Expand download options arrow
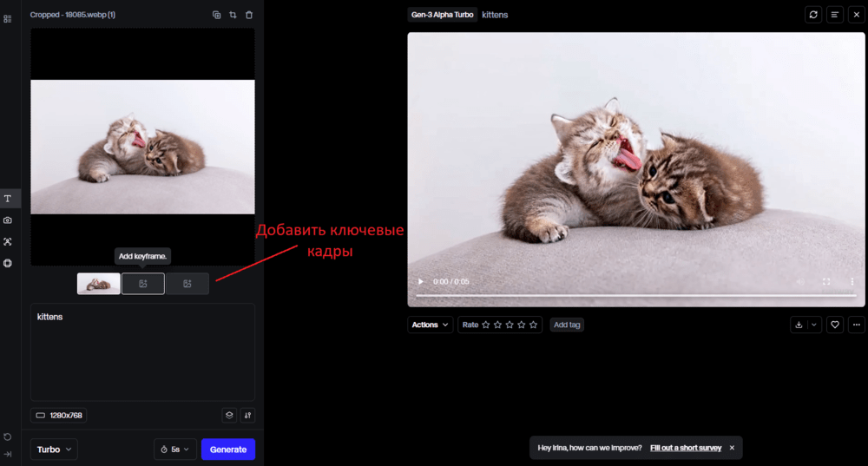The width and height of the screenshot is (868, 466). coord(814,325)
